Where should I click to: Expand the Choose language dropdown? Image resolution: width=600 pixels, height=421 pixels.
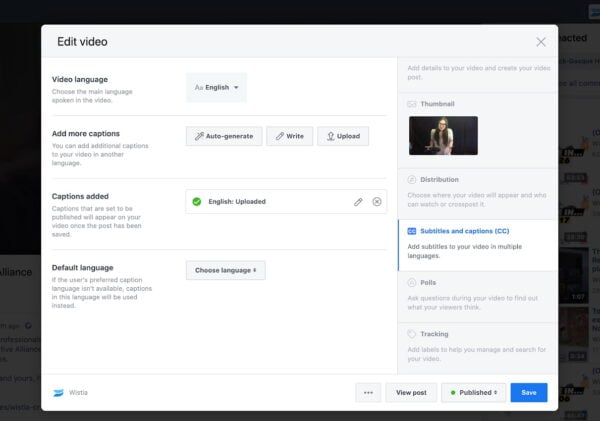click(225, 270)
